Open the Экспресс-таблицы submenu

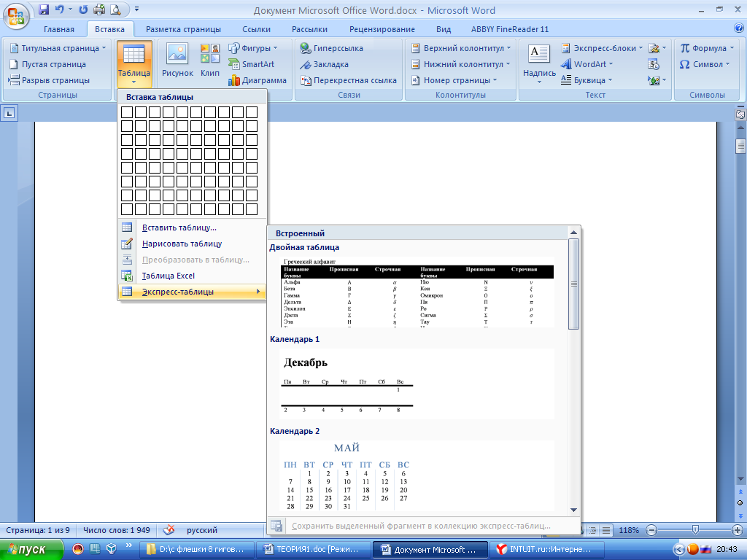(x=192, y=292)
